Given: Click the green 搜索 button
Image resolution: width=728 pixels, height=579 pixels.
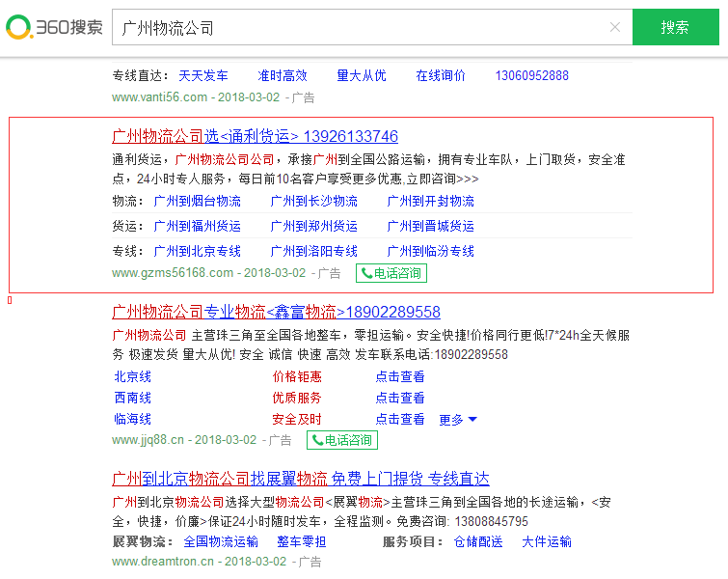Looking at the screenshot, I should [675, 27].
